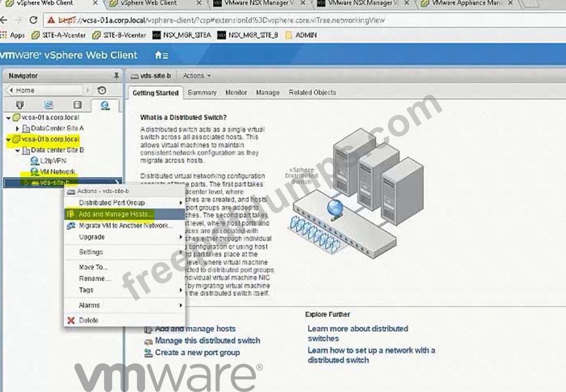Select the Getting Started tab
The image size is (566, 392).
(x=156, y=93)
